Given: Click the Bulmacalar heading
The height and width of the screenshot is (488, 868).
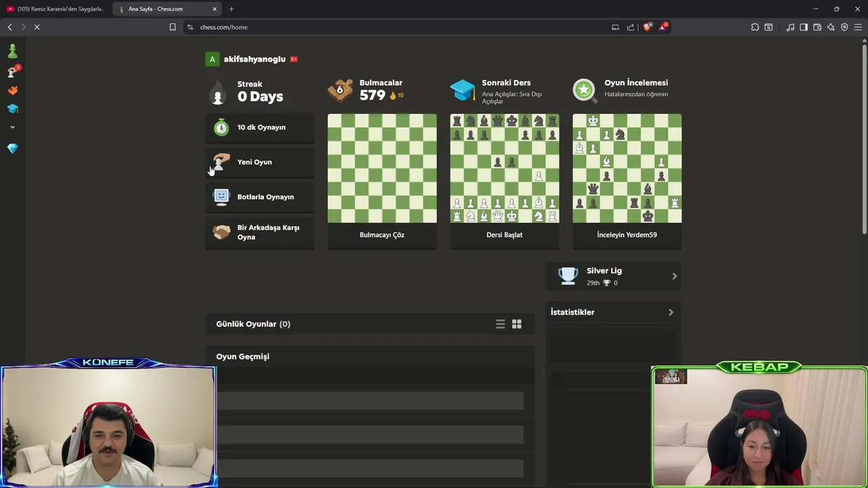Looking at the screenshot, I should [x=381, y=83].
